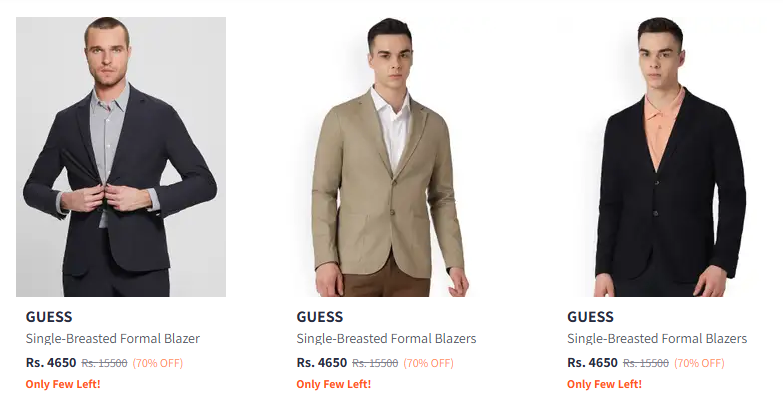Click '(70% OFF)' label for the navy blazer

tap(158, 364)
